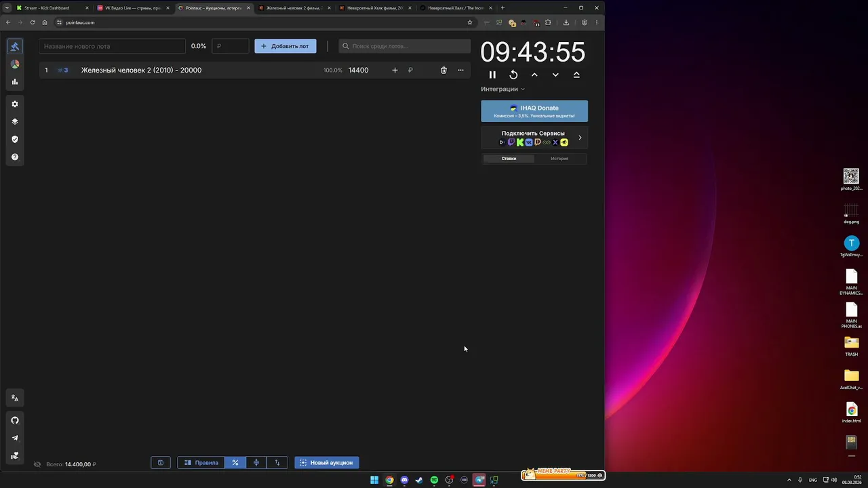Delete the Железный человек 2 lot

point(443,70)
